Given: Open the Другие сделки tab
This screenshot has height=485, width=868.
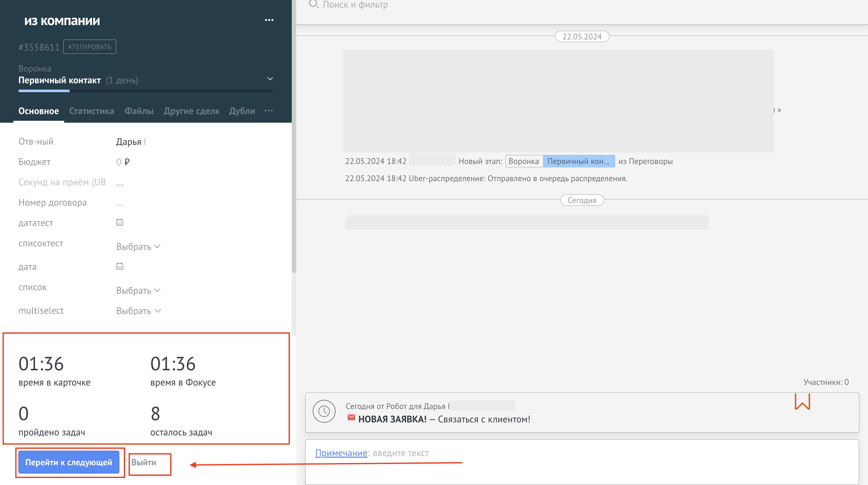Looking at the screenshot, I should pyautogui.click(x=191, y=111).
